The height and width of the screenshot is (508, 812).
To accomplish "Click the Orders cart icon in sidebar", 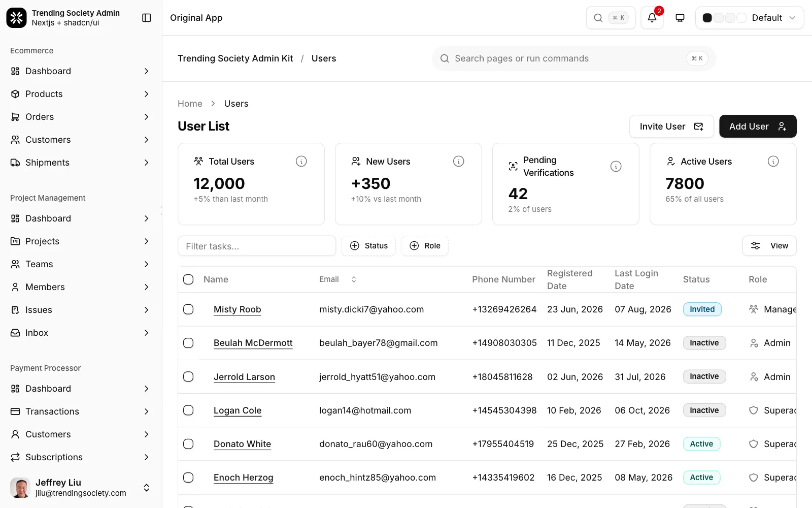I will pos(15,117).
